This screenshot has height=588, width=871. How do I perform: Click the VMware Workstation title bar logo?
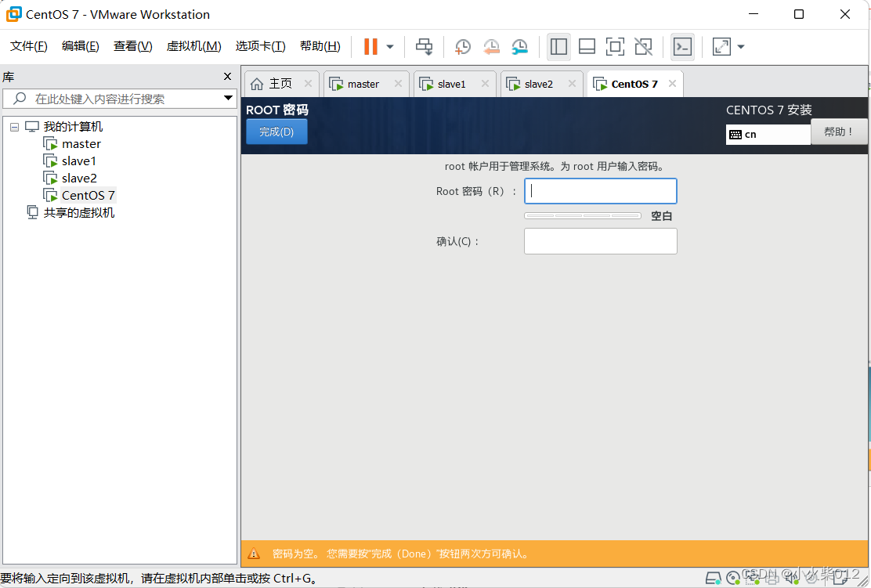tap(13, 14)
